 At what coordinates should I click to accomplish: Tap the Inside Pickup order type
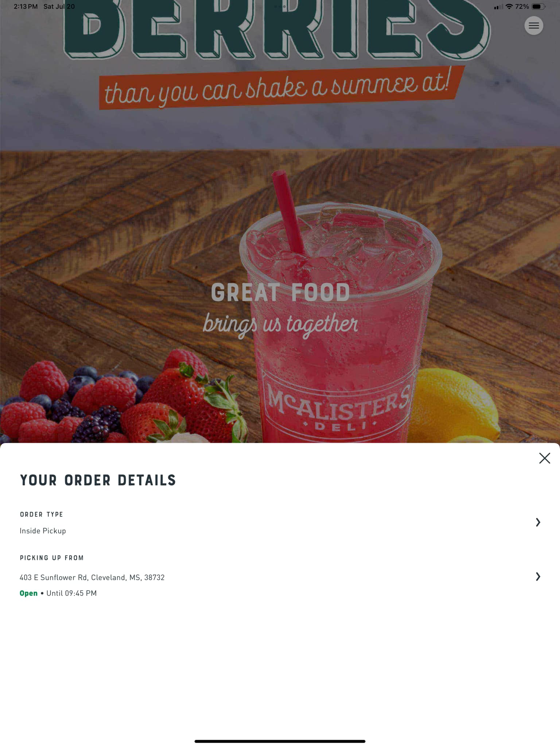43,531
